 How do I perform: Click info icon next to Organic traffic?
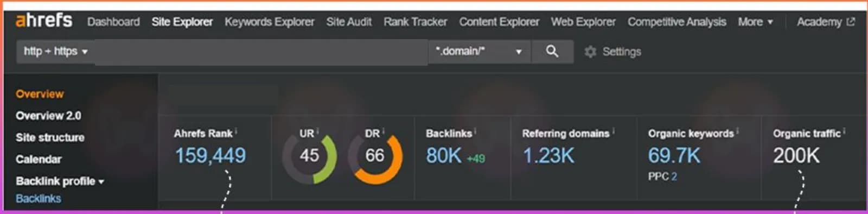844,131
